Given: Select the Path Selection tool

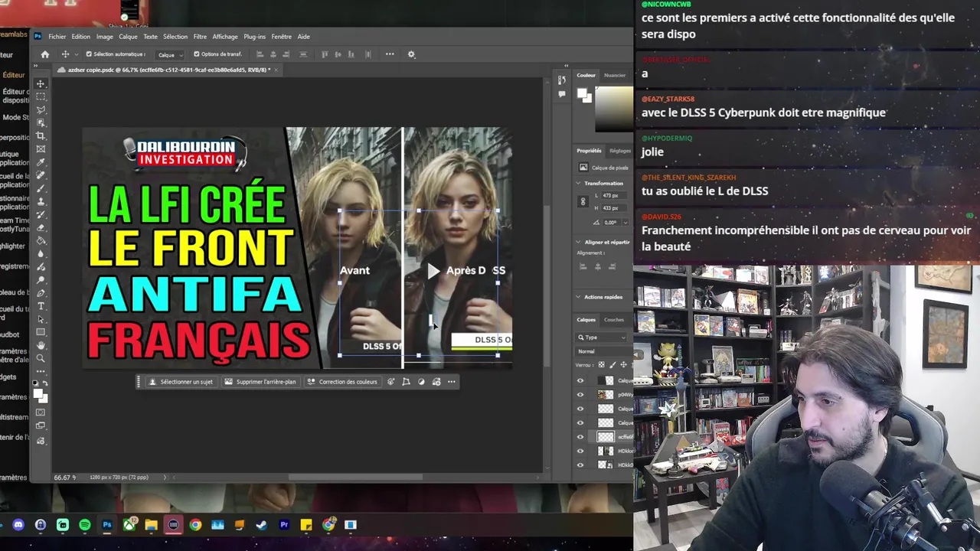Looking at the screenshot, I should pos(41,319).
